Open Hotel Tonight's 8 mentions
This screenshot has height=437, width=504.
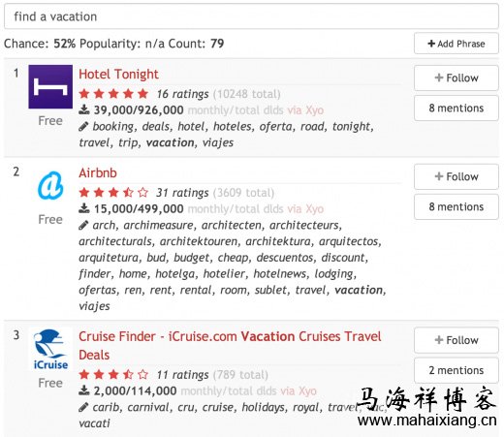(x=457, y=108)
